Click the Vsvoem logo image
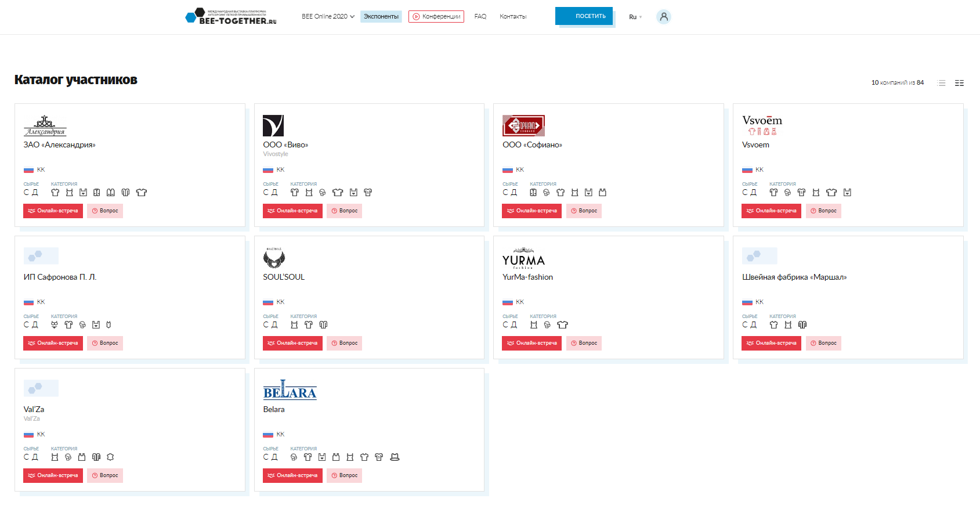This screenshot has width=980, height=509. point(762,125)
